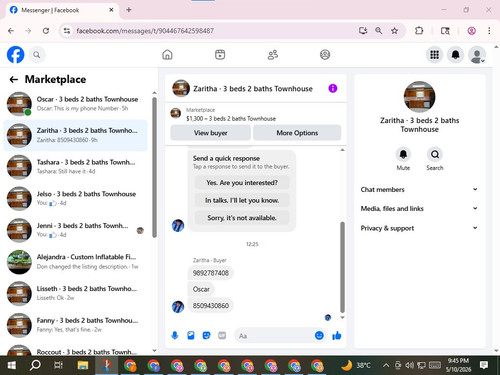Send quick reply 'Sorry, it's not available.'
Viewport: 500px width, 375px height.
coord(242,218)
